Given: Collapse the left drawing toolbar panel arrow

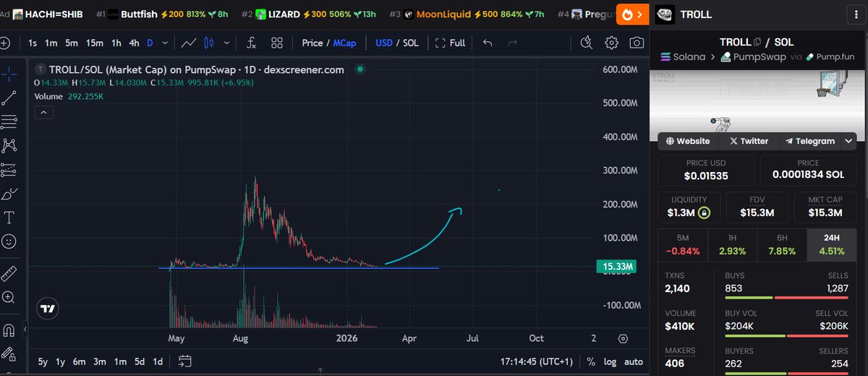Looking at the screenshot, I should click(25, 330).
